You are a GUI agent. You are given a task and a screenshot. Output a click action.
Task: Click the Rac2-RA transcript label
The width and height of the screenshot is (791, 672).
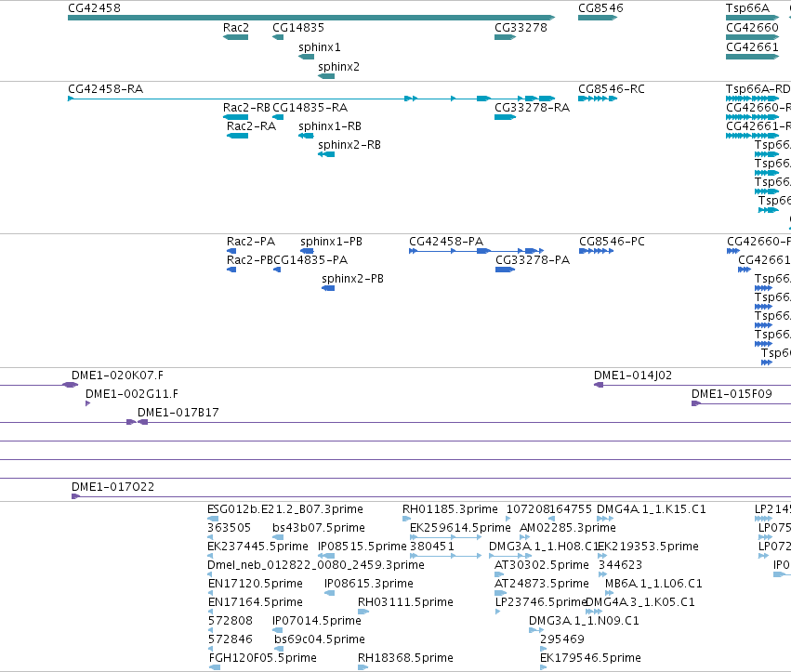point(251,126)
